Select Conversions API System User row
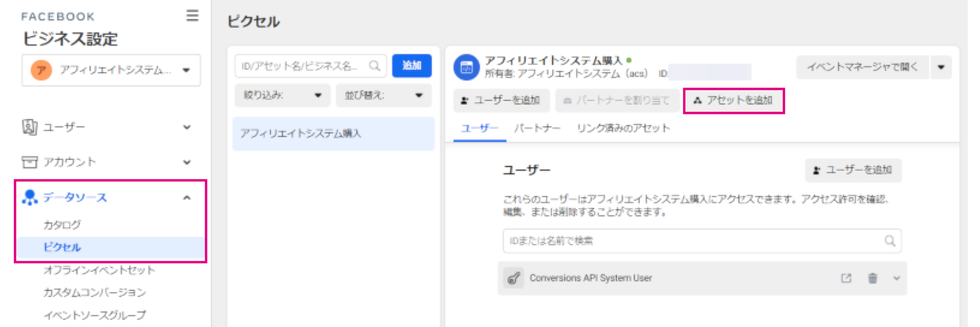 702,278
